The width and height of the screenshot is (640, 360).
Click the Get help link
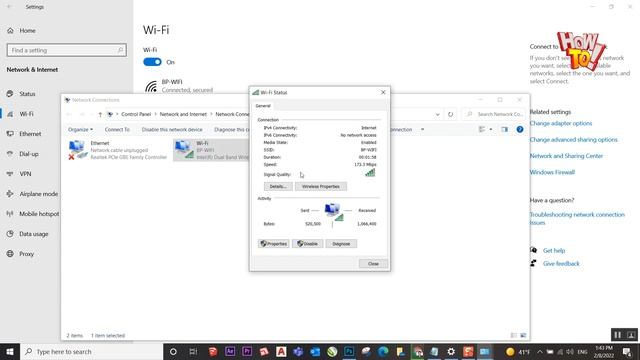554,251
